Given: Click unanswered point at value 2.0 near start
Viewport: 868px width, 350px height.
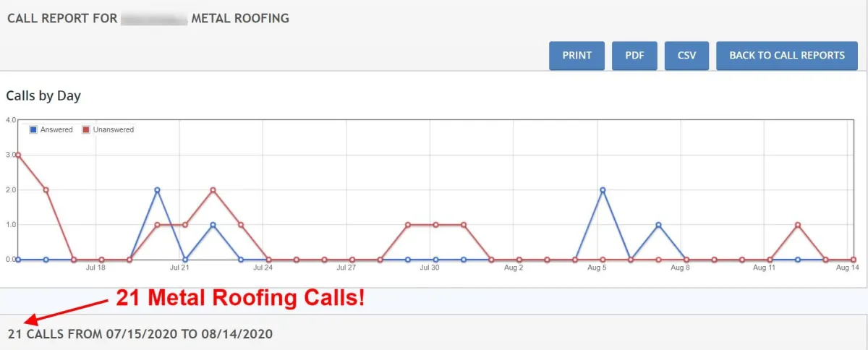Looking at the screenshot, I should tap(46, 189).
